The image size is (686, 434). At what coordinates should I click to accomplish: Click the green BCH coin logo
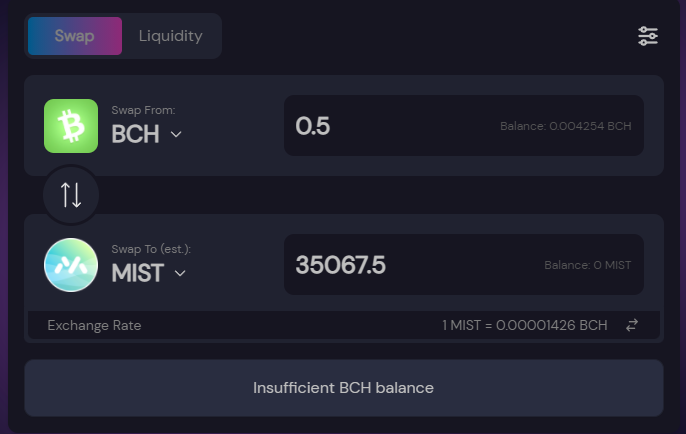pos(71,126)
